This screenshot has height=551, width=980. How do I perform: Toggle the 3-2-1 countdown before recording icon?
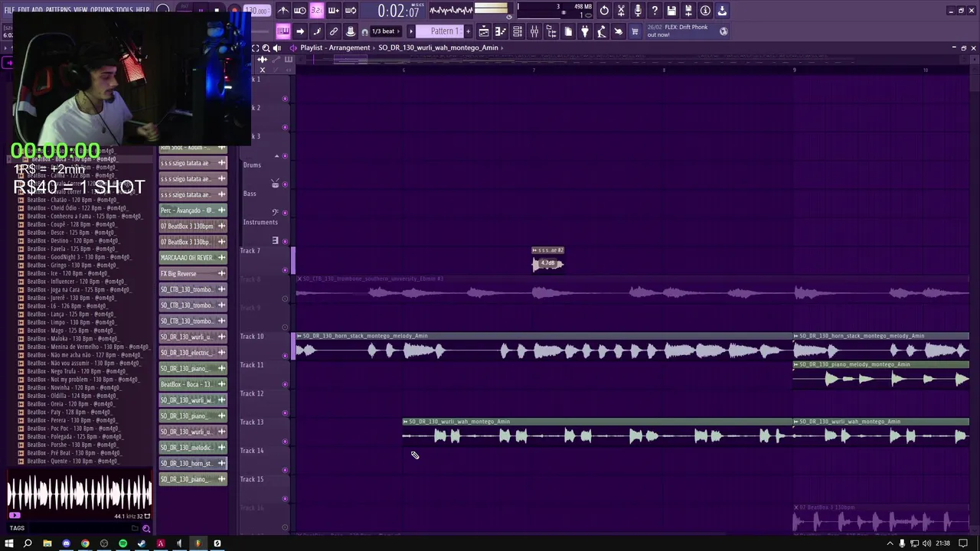click(x=316, y=11)
